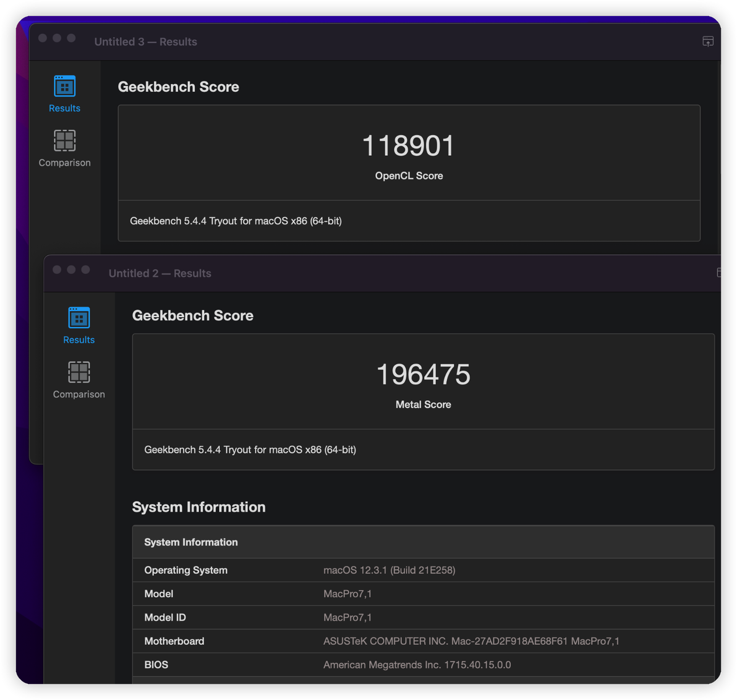
Task: Click the System Information section heading
Action: tap(199, 507)
